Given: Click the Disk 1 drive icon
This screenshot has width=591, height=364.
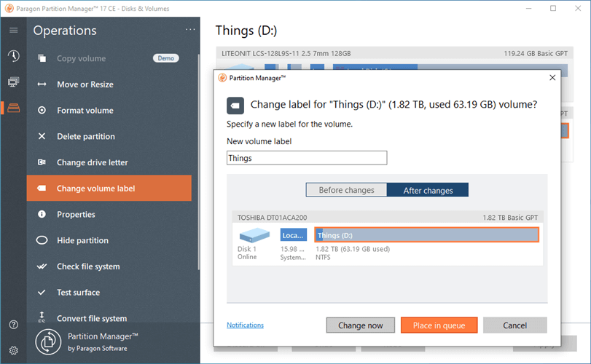Looking at the screenshot, I should pos(254,234).
